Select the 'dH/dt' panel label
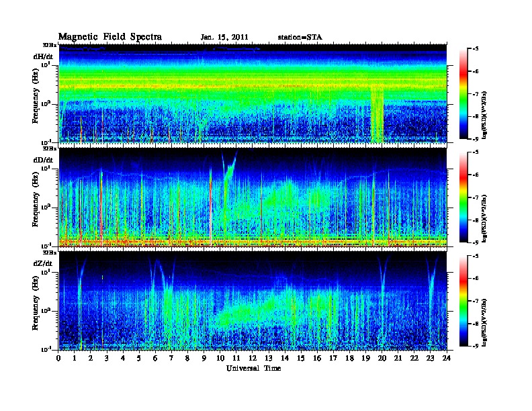532x411 pixels. pyautogui.click(x=43, y=56)
